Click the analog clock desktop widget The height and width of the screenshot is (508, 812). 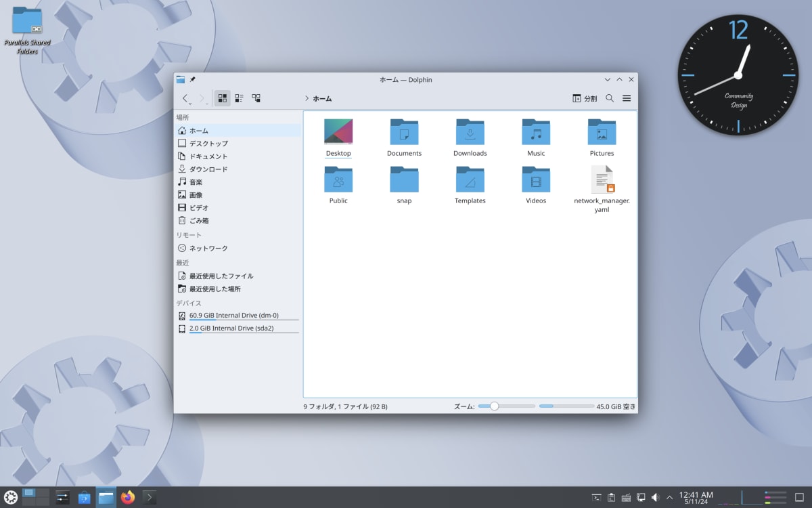pyautogui.click(x=738, y=75)
